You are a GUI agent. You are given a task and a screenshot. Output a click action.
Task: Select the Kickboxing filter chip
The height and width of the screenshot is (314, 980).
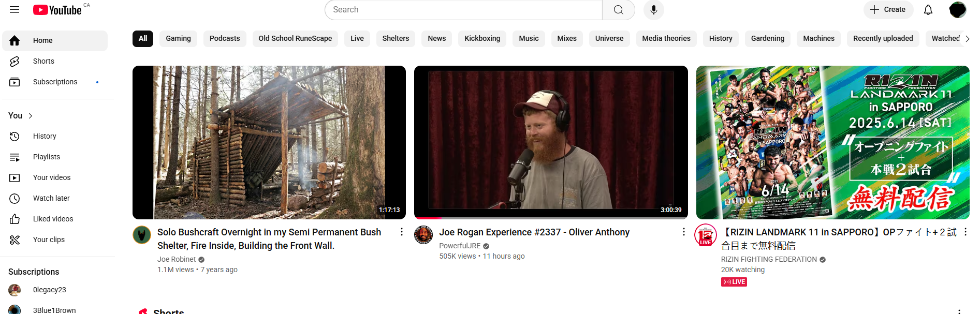point(482,39)
